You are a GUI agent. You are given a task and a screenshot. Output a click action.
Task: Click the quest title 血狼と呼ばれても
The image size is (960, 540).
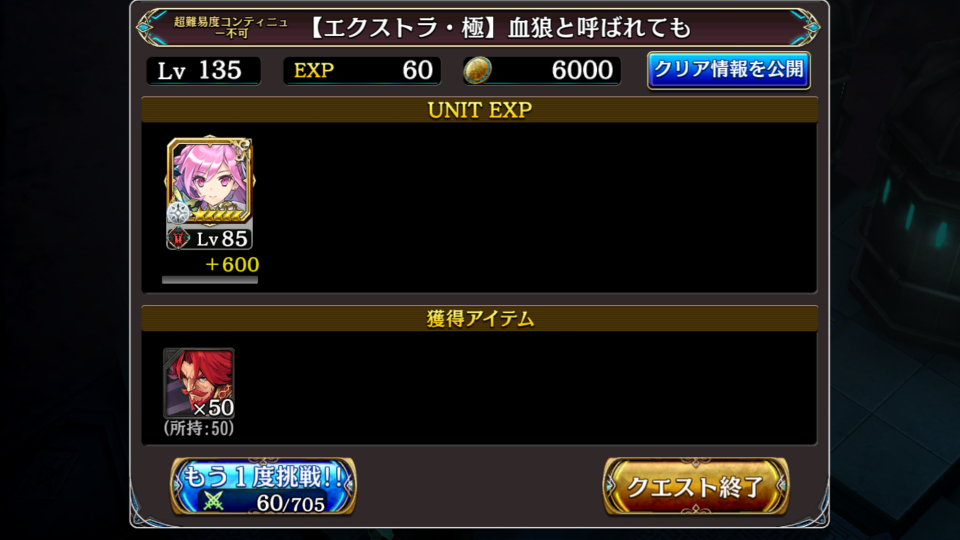(599, 28)
